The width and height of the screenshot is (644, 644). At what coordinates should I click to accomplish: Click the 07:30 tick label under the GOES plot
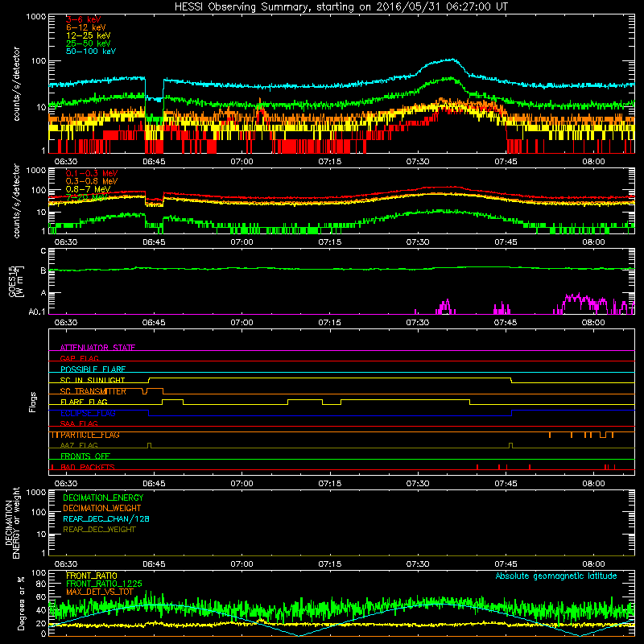point(418,323)
